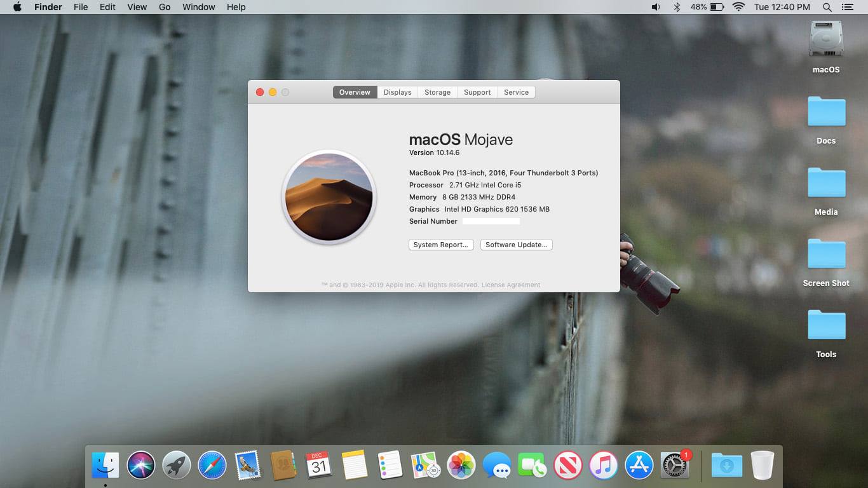Open the Window menu
Screen dimensions: 868x488
199,7
